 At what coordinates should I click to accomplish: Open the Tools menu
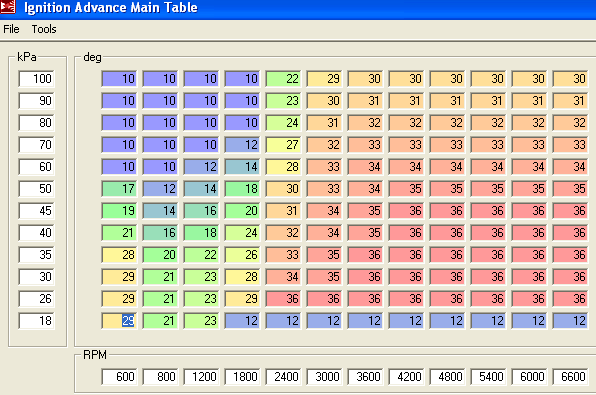pyautogui.click(x=44, y=29)
